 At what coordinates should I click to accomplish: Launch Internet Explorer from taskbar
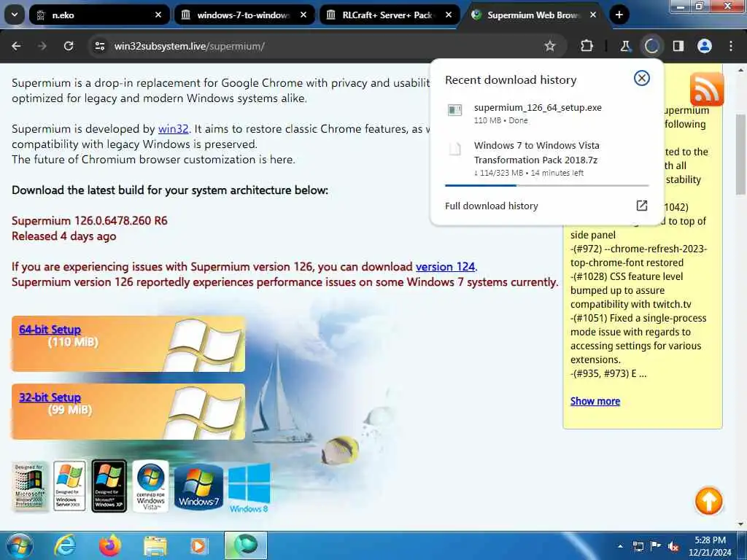pyautogui.click(x=65, y=545)
